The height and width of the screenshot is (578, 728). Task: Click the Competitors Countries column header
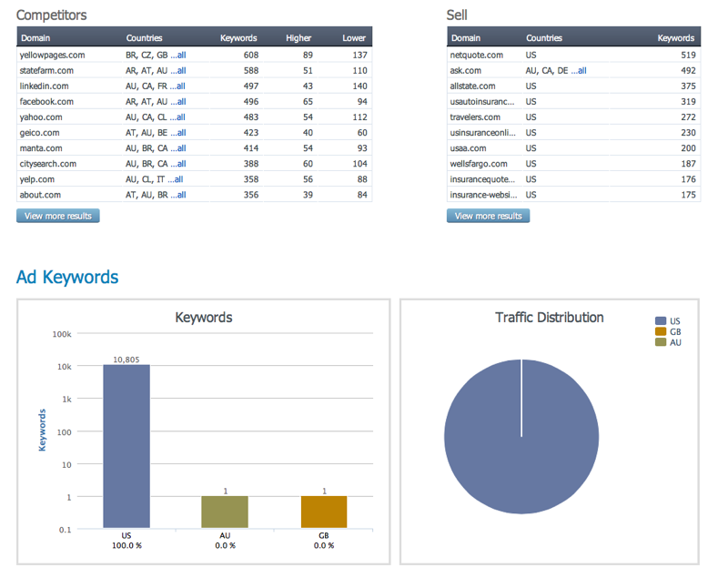(x=144, y=38)
